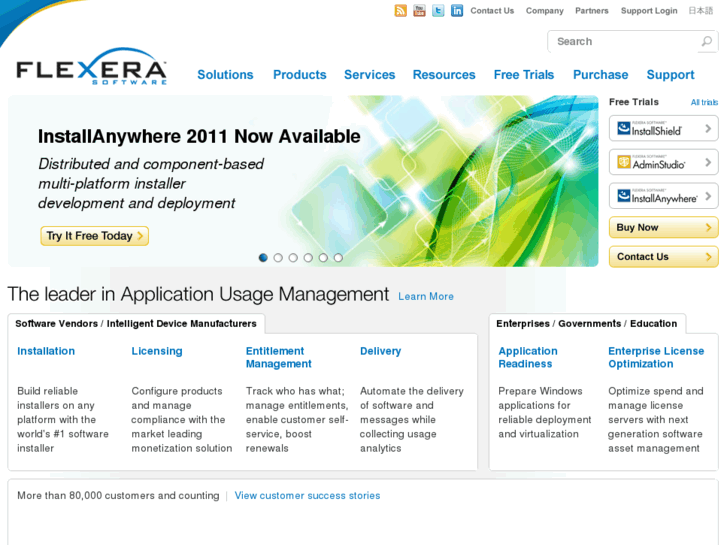Image resolution: width=727 pixels, height=545 pixels.
Task: Open the InstallShield free trial
Action: coord(663,128)
